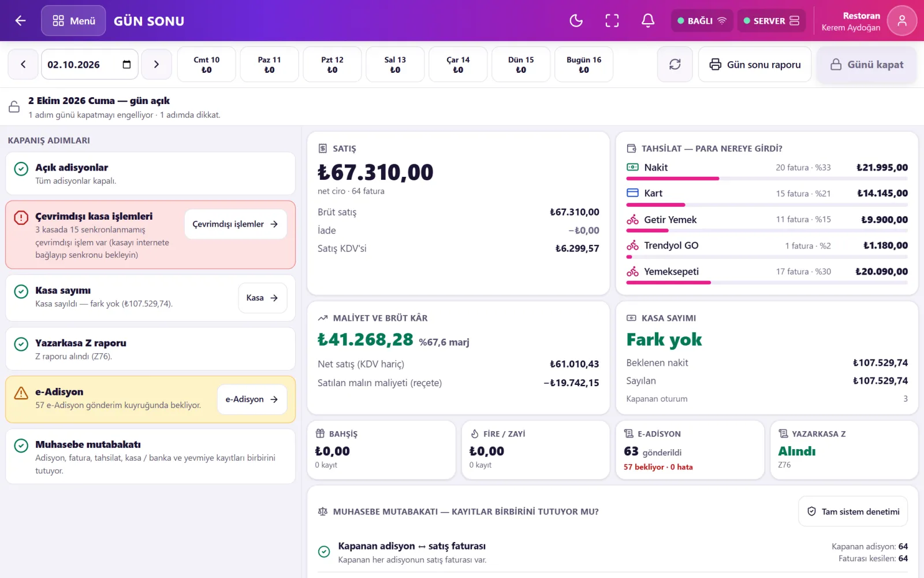Viewport: 924px width, 578px height.
Task: Print the Gün sonu raporu
Action: (755, 64)
